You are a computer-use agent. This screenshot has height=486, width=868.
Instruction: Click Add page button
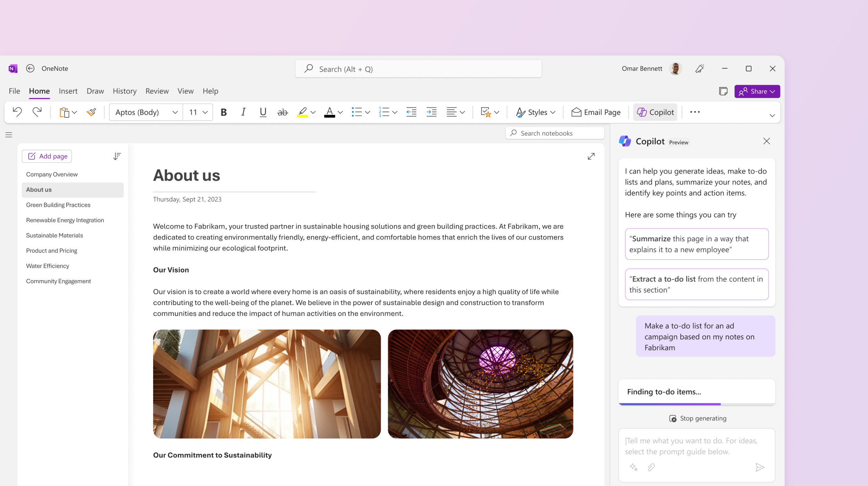[47, 156]
